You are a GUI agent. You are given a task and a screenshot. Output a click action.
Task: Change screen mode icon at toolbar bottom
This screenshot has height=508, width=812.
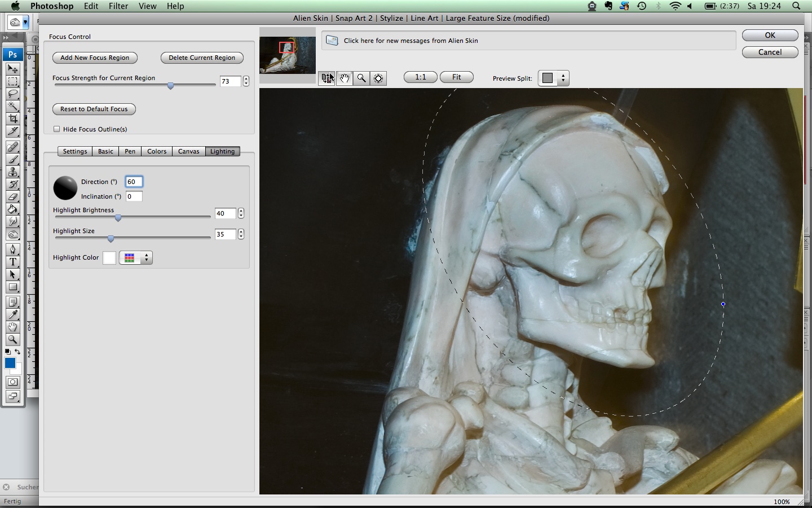(x=12, y=396)
